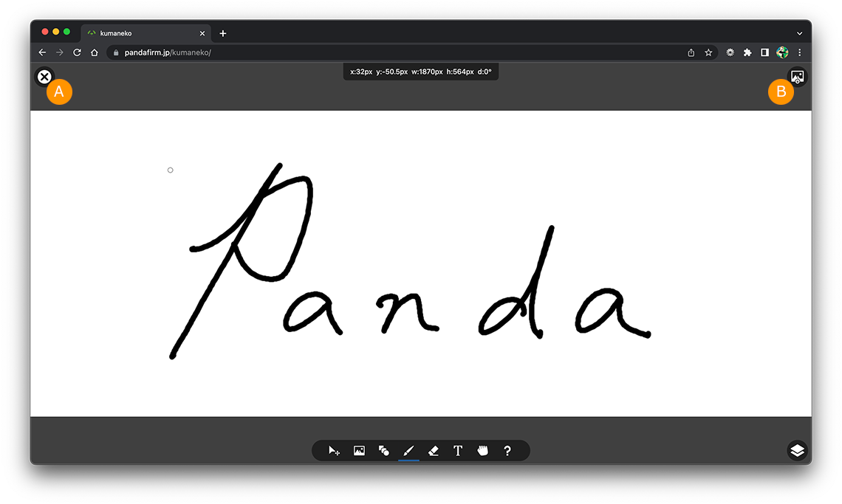Toggle the browser side panel

click(765, 52)
